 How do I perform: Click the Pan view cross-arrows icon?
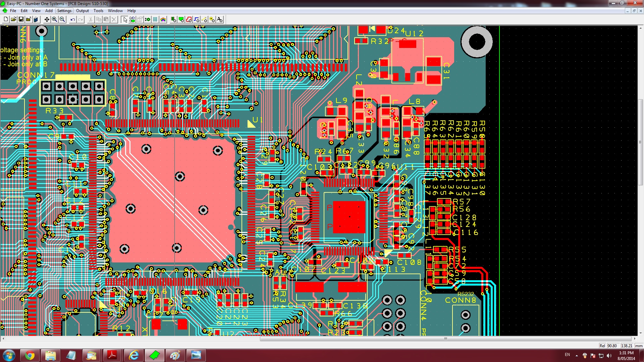pos(47,19)
